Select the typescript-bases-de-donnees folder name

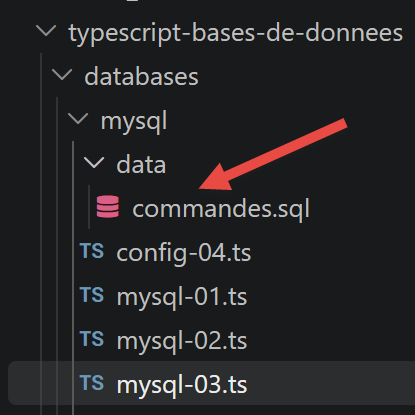click(x=236, y=34)
